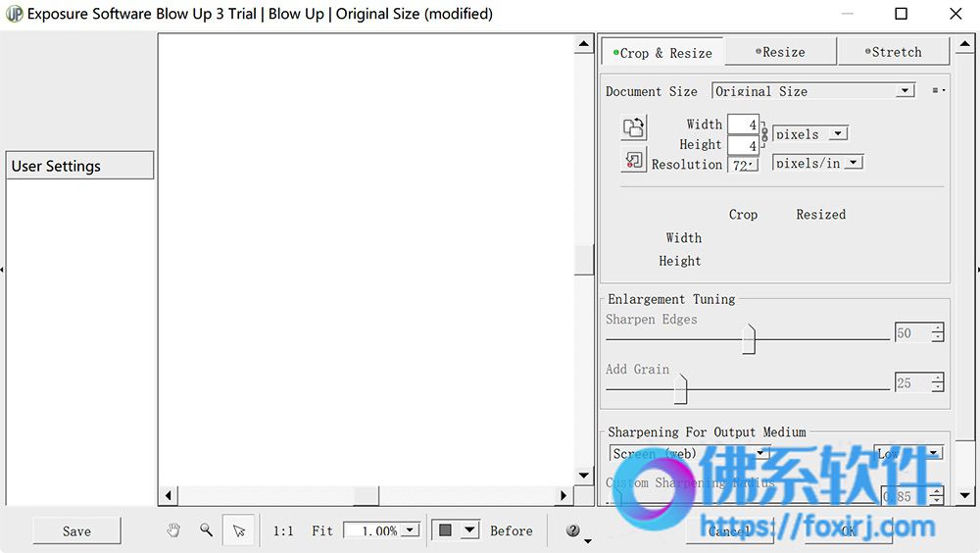This screenshot has height=553, width=980.
Task: Switch to the Resize tab
Action: 780,52
